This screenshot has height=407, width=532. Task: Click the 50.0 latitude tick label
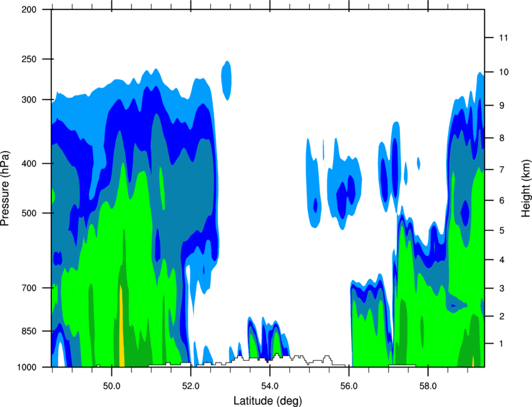point(111,386)
